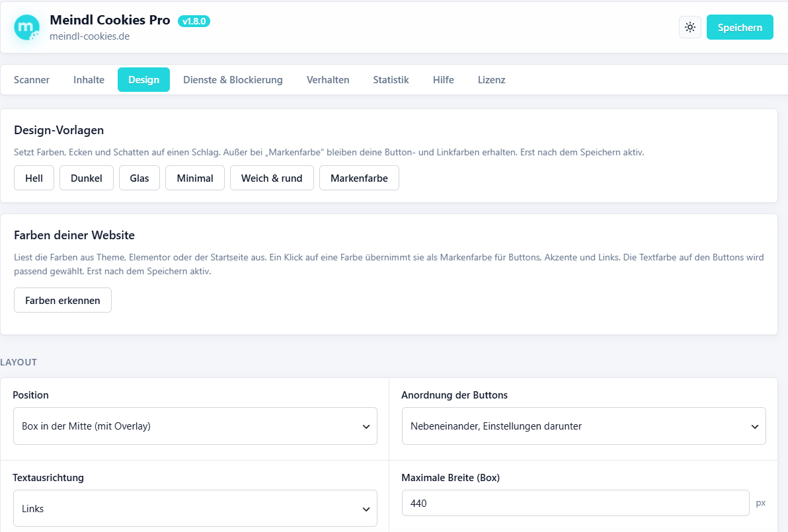Toggle the light/dark mode sun icon

click(x=690, y=27)
